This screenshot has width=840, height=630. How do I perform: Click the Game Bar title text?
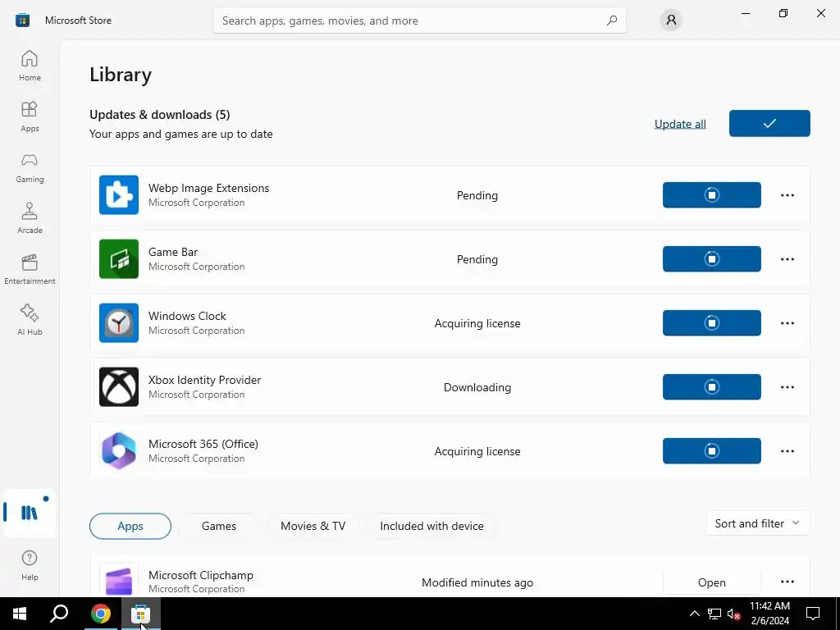pyautogui.click(x=173, y=252)
